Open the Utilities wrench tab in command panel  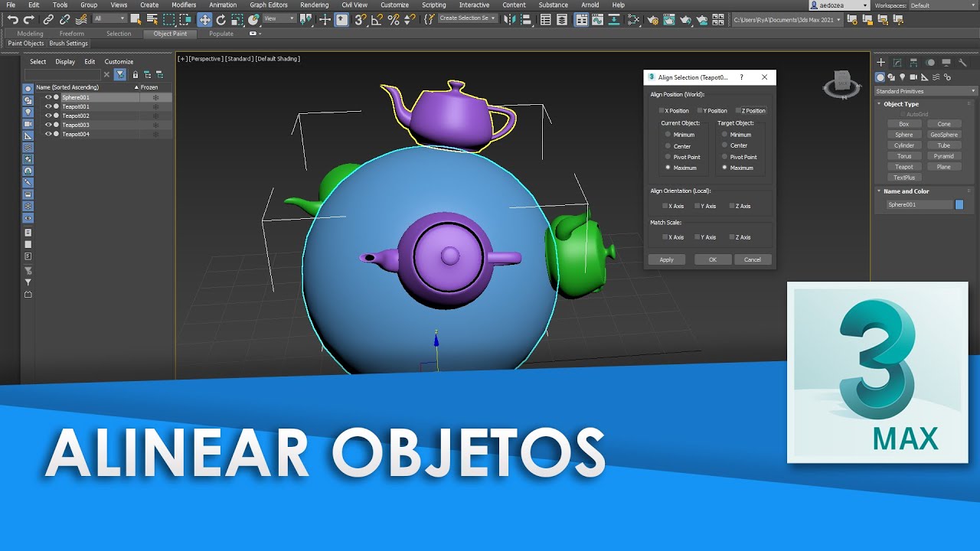tap(962, 63)
